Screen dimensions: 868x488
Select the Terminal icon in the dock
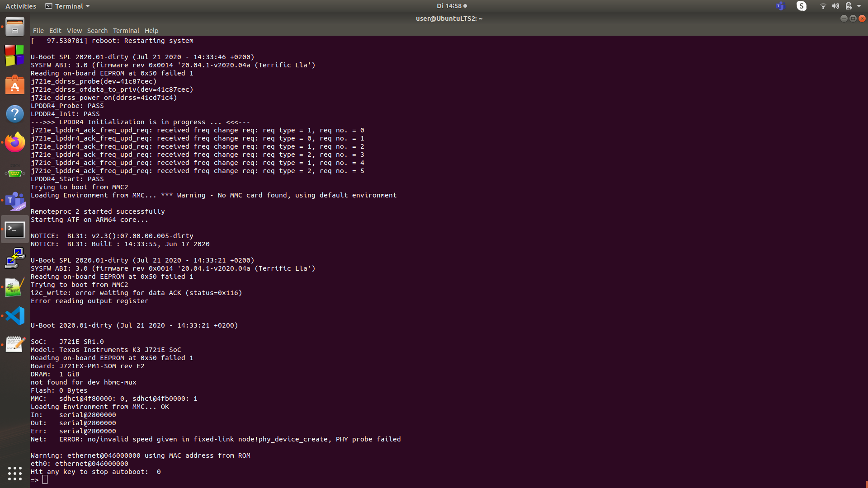point(15,230)
